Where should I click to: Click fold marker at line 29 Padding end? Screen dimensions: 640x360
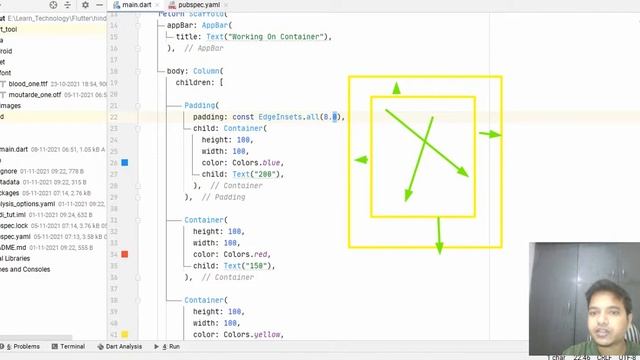click(x=138, y=197)
